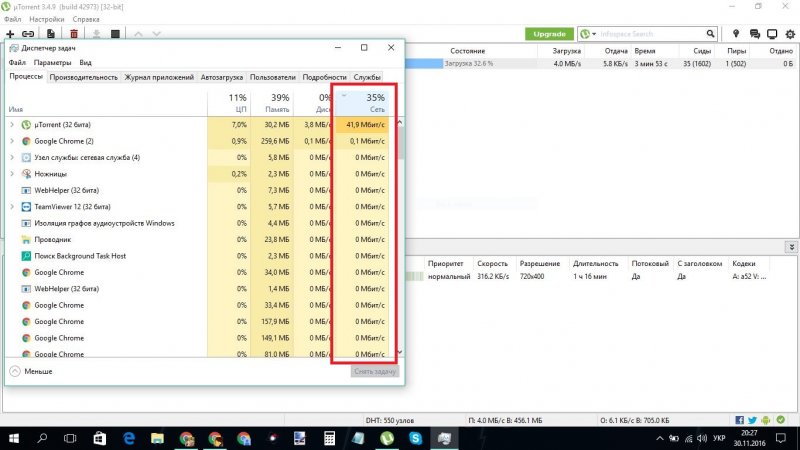Expand the Google Chrome (2) process group
The height and width of the screenshot is (450, 800).
pos(12,141)
